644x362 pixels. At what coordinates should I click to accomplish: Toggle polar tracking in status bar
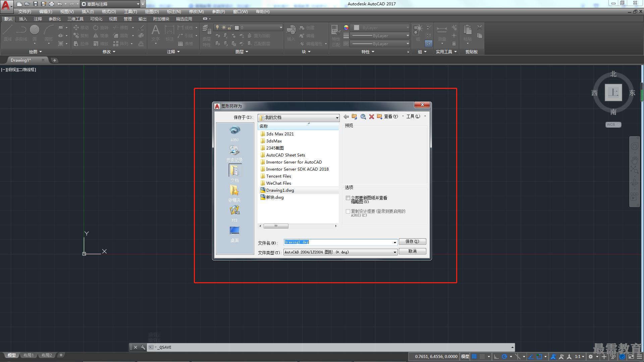pyautogui.click(x=504, y=357)
